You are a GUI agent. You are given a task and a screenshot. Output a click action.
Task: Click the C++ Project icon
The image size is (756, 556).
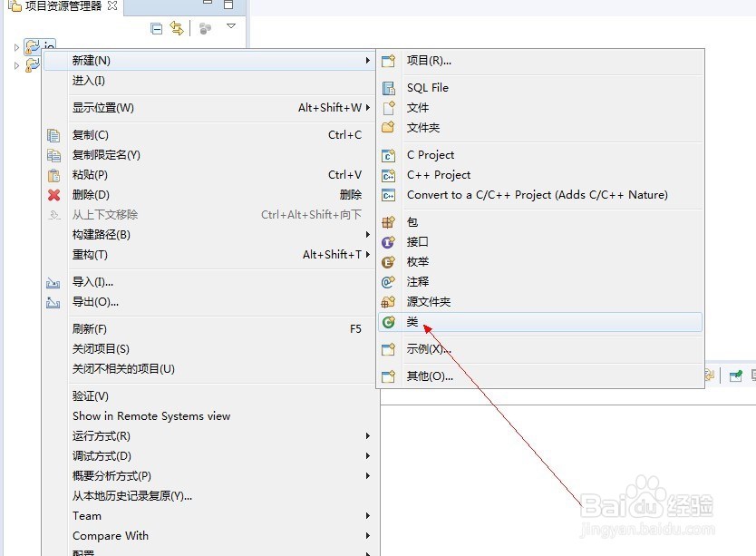[388, 175]
